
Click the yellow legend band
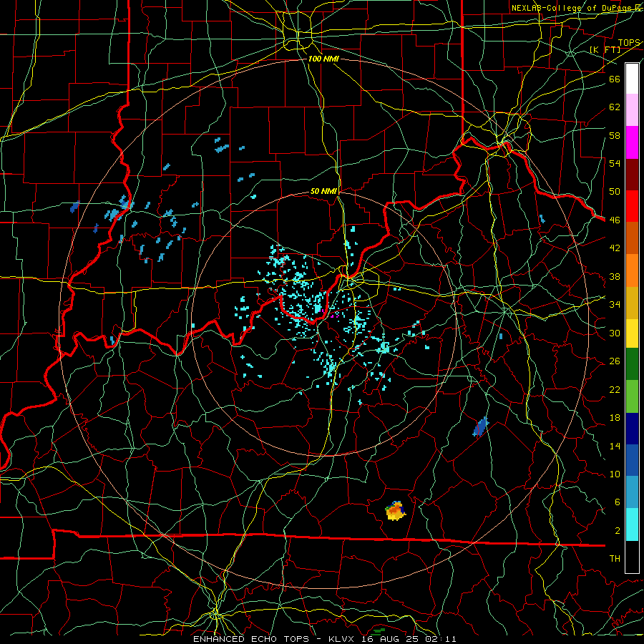[x=632, y=333]
